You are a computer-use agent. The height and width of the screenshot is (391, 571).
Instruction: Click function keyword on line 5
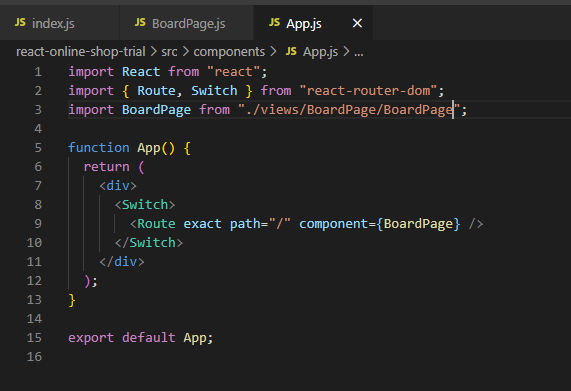(99, 147)
